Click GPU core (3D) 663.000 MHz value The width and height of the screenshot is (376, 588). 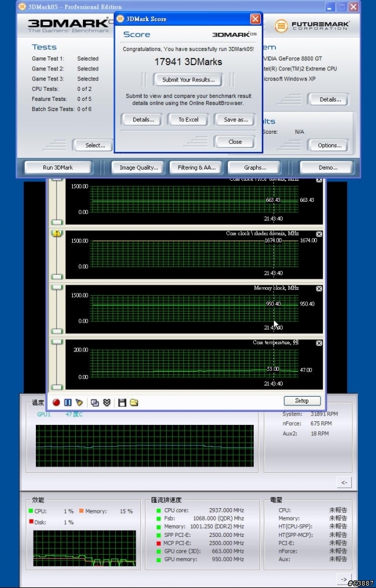coord(228,551)
